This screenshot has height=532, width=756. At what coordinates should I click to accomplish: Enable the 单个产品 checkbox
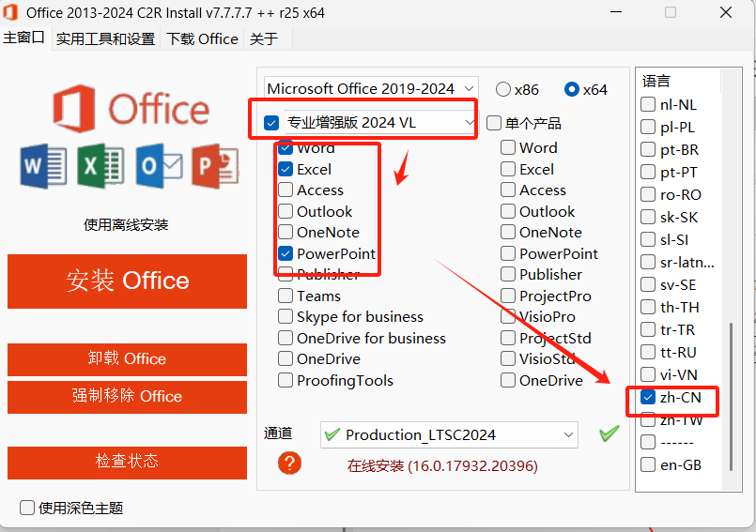point(494,123)
